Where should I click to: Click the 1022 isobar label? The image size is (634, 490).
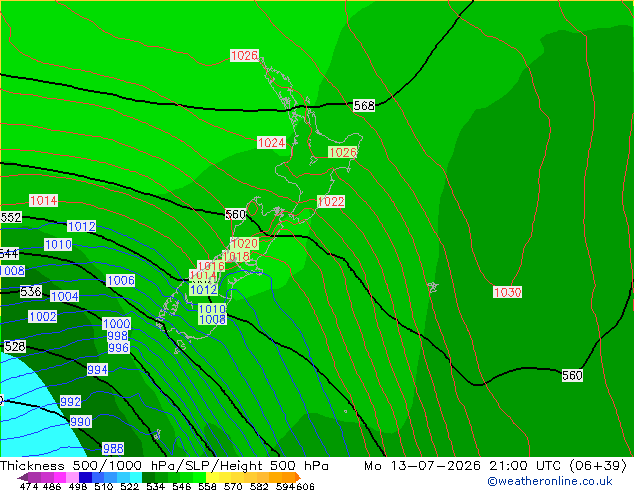(x=331, y=201)
